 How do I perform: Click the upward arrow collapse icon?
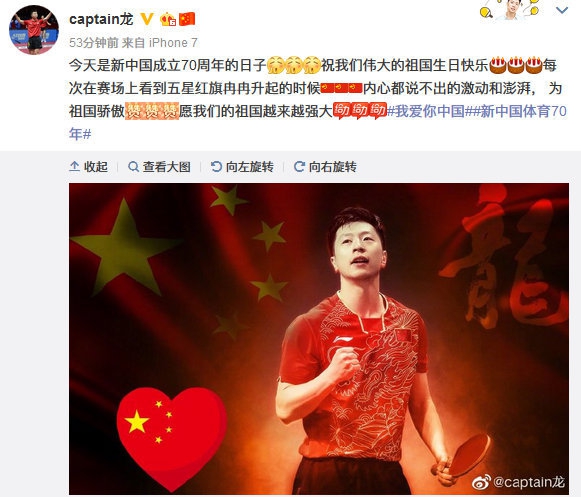74,167
